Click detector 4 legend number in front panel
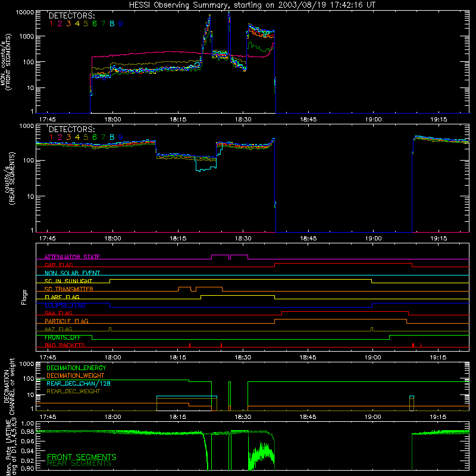The image size is (476, 476). point(77,24)
